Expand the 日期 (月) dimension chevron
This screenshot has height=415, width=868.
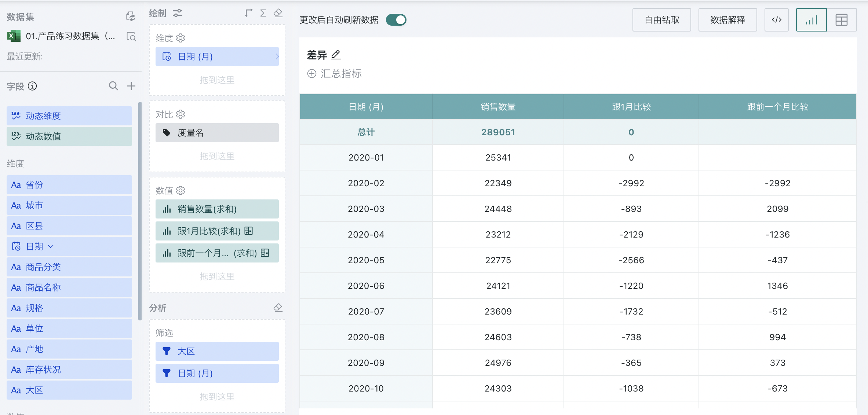click(x=277, y=56)
